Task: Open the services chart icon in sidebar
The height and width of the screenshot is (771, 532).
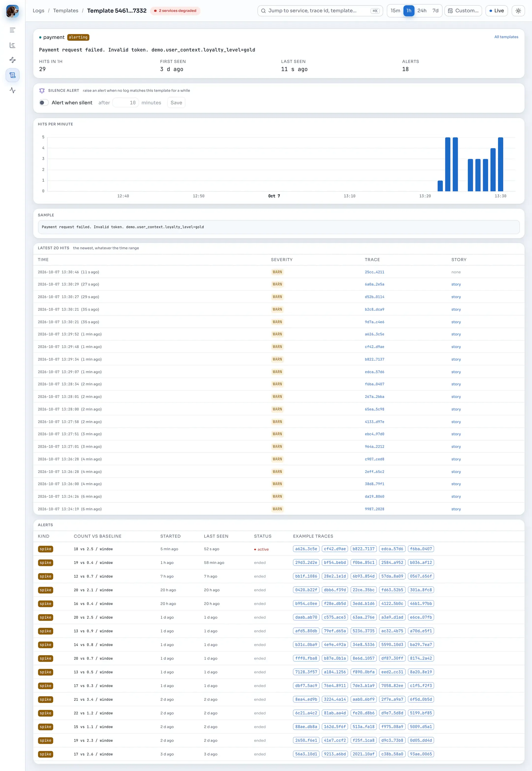Action: (12, 45)
